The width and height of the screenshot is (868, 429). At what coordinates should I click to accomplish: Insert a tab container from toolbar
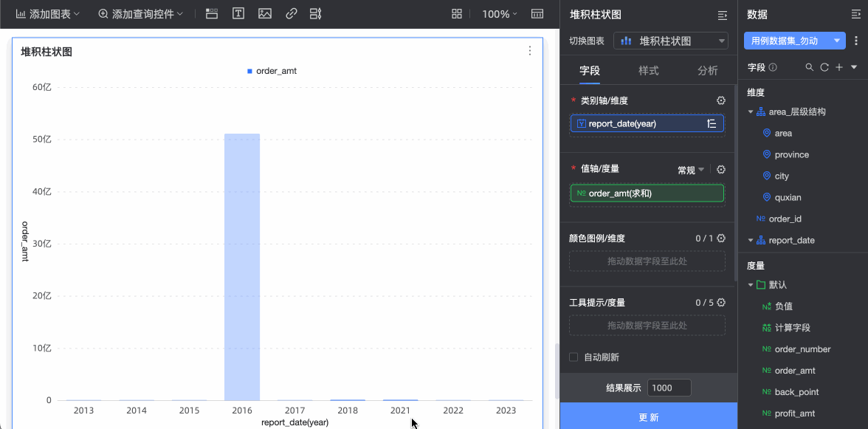211,14
